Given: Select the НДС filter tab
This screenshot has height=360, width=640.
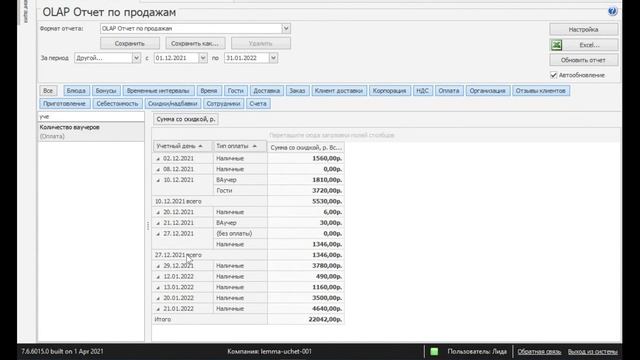Looking at the screenshot, I should [422, 91].
